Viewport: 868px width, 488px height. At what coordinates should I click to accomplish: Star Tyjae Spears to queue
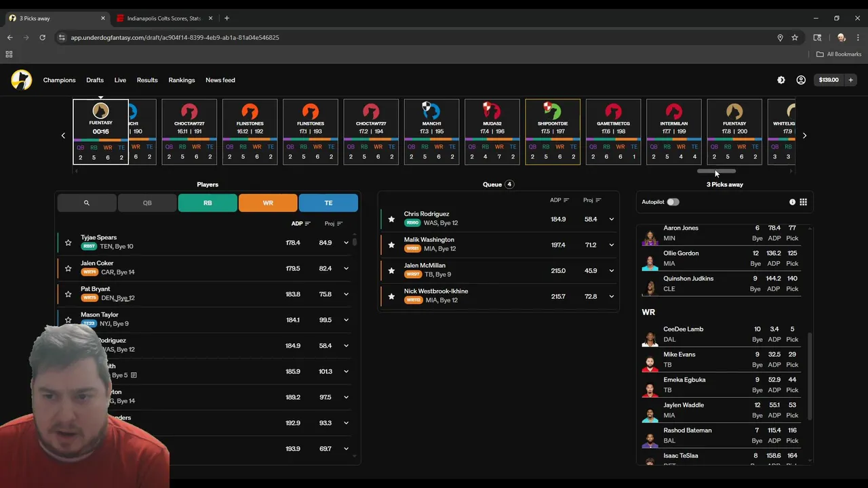[x=68, y=243]
